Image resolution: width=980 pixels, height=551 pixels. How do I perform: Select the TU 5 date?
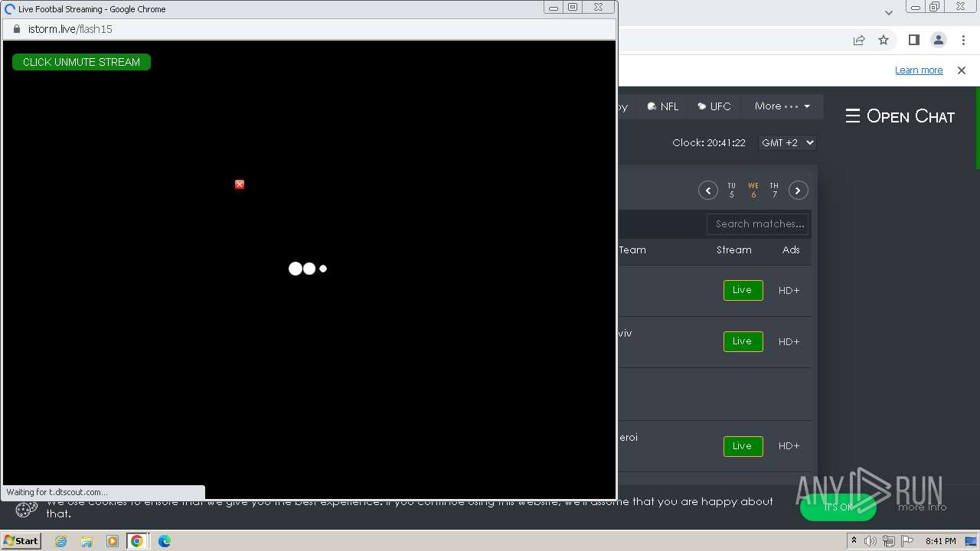coord(731,191)
